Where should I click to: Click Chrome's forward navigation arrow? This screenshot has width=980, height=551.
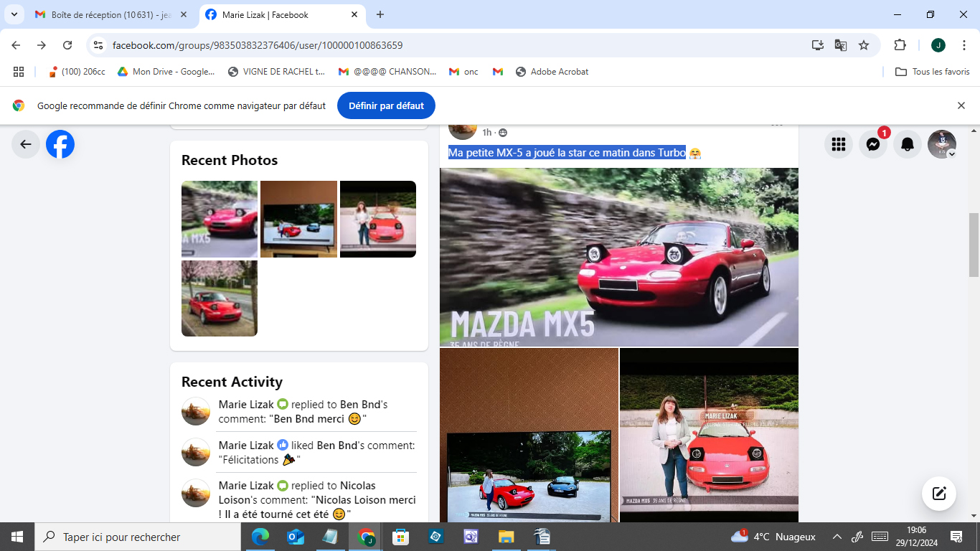tap(42, 45)
